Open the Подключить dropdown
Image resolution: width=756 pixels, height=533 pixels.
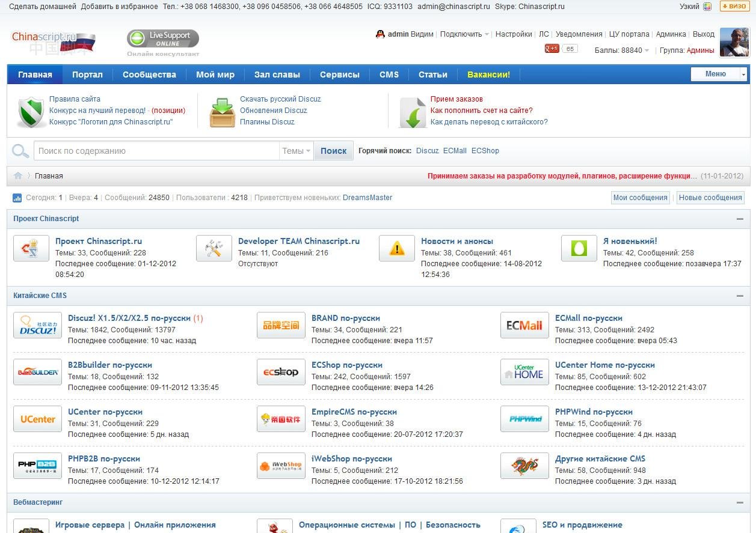tap(461, 34)
